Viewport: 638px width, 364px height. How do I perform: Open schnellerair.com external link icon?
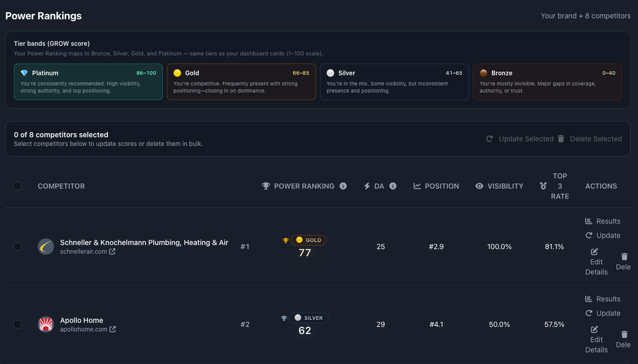point(112,251)
